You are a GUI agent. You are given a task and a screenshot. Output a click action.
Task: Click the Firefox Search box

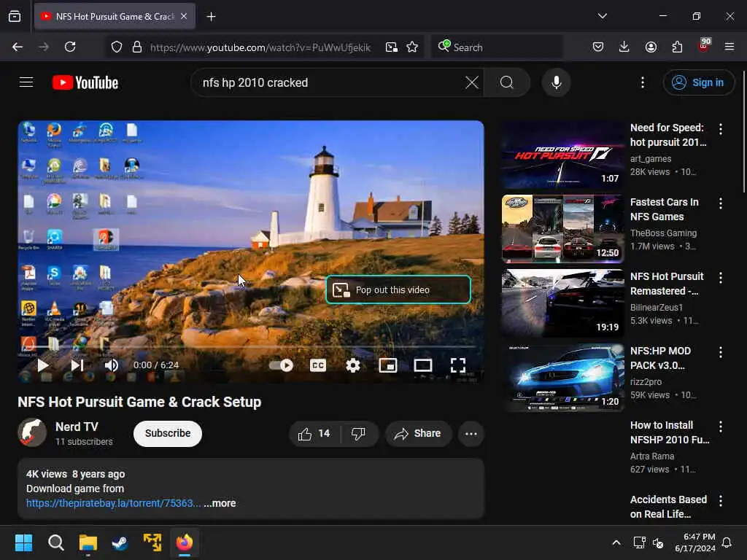(x=497, y=47)
